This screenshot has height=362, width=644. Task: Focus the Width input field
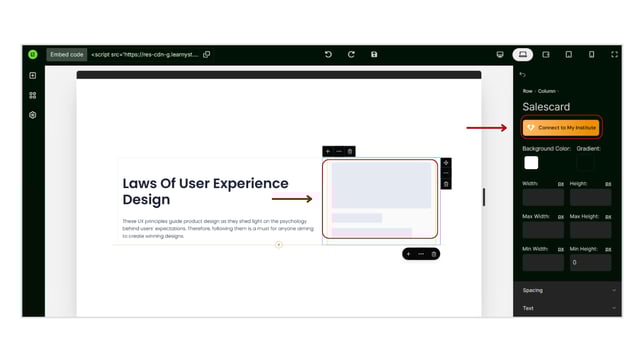pos(543,198)
